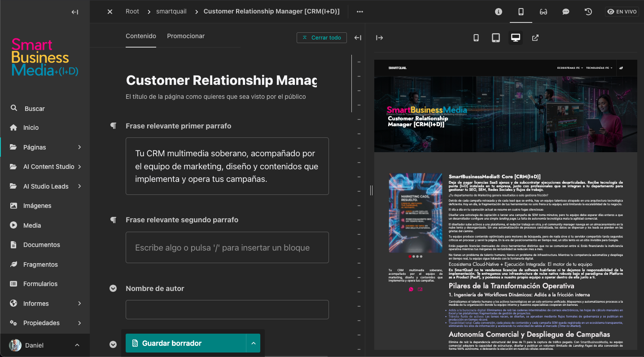Toggle the preview side panel icon
The height and width of the screenshot is (357, 644).
[x=521, y=12]
